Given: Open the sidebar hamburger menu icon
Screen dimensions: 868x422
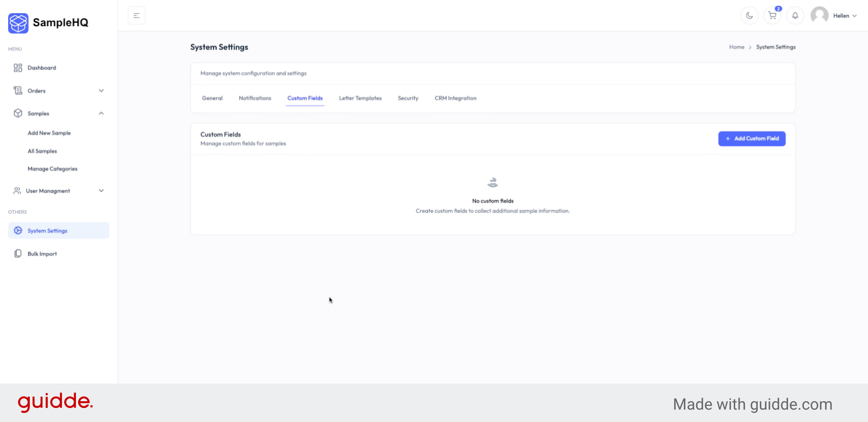Looking at the screenshot, I should pyautogui.click(x=137, y=15).
